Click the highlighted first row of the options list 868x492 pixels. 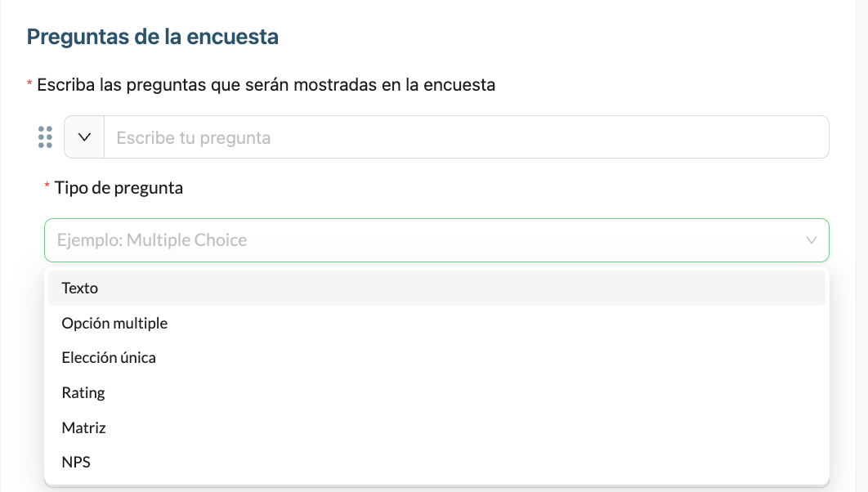436,288
